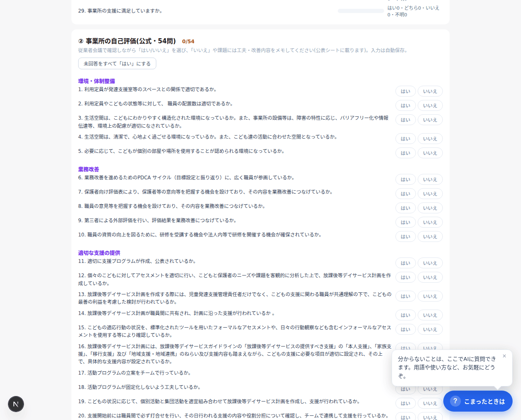
Task: Select はい for question 2 職員の配置数
Action: point(405,105)
